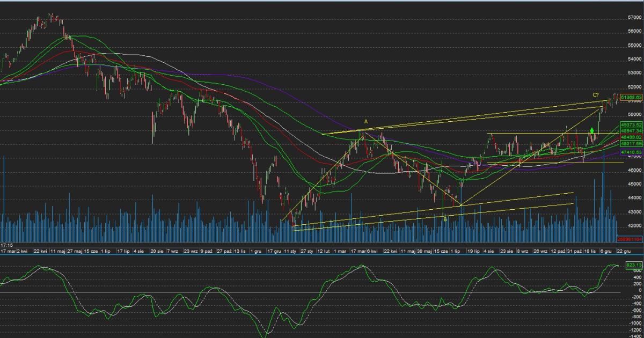Select the 49373.52 moving average tag
The image size is (644, 338).
point(631,124)
